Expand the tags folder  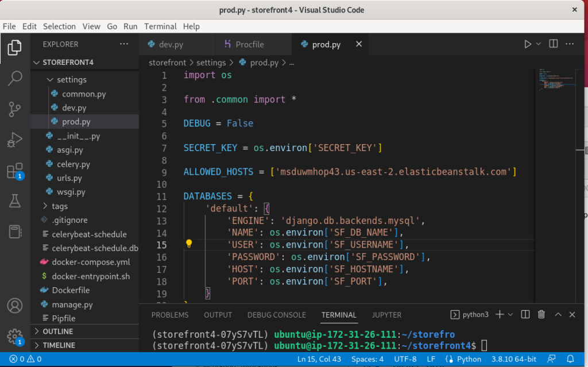(x=60, y=206)
